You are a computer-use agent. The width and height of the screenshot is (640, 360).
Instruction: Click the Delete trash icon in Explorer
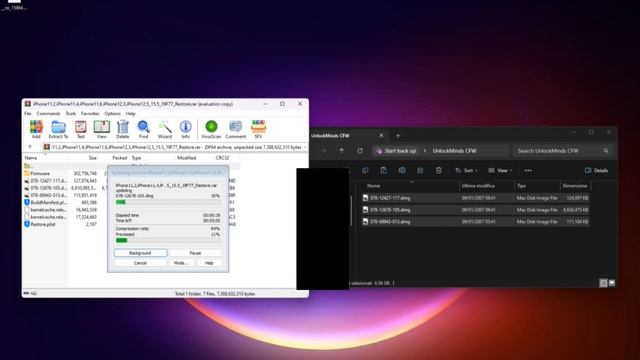(439, 170)
